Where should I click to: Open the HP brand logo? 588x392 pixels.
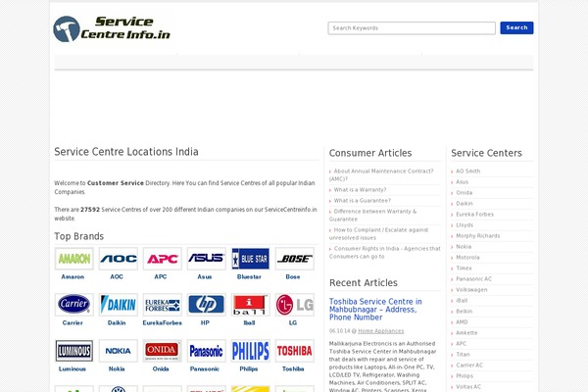click(206, 305)
